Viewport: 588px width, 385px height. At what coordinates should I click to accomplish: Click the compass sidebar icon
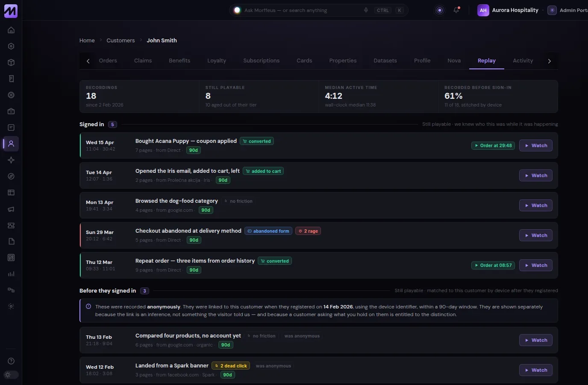coord(11,176)
